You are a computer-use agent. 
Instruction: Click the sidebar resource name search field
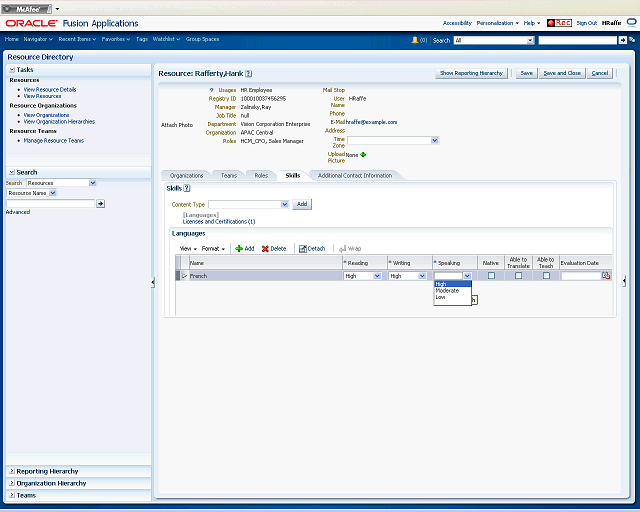point(51,203)
